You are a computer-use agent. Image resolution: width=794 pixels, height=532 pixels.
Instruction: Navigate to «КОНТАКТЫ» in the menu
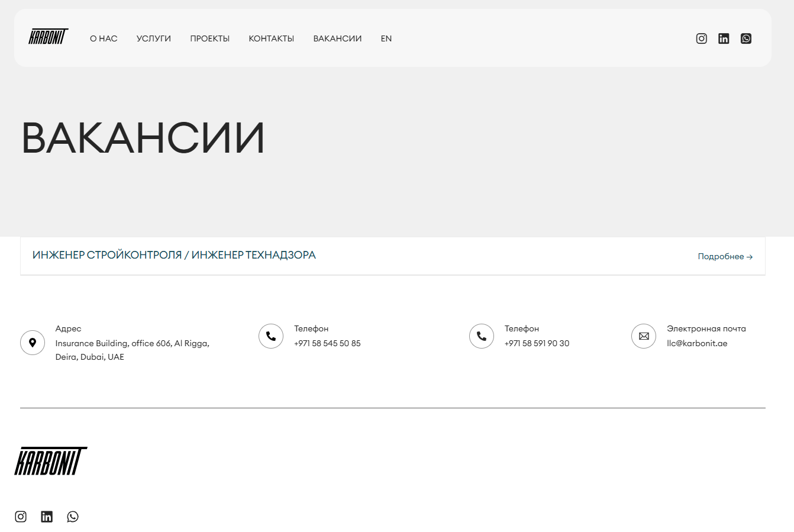click(271, 38)
